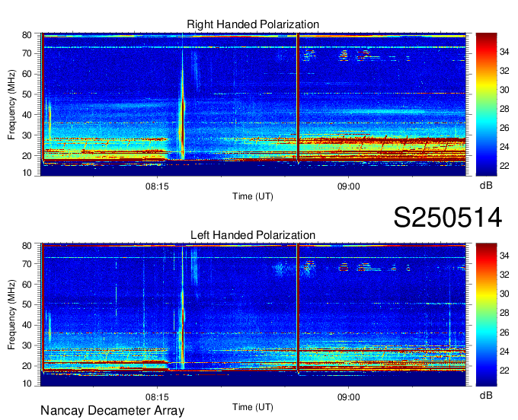This screenshot has height=420, width=518.
Task: Click the "Nancay Decameter Array" caption
Action: 112,411
